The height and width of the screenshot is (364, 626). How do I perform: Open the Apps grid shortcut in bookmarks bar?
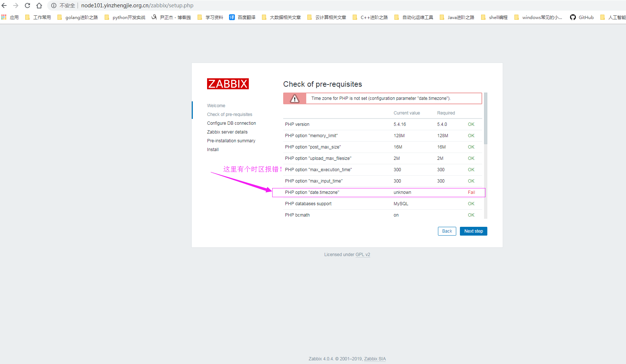coord(4,17)
